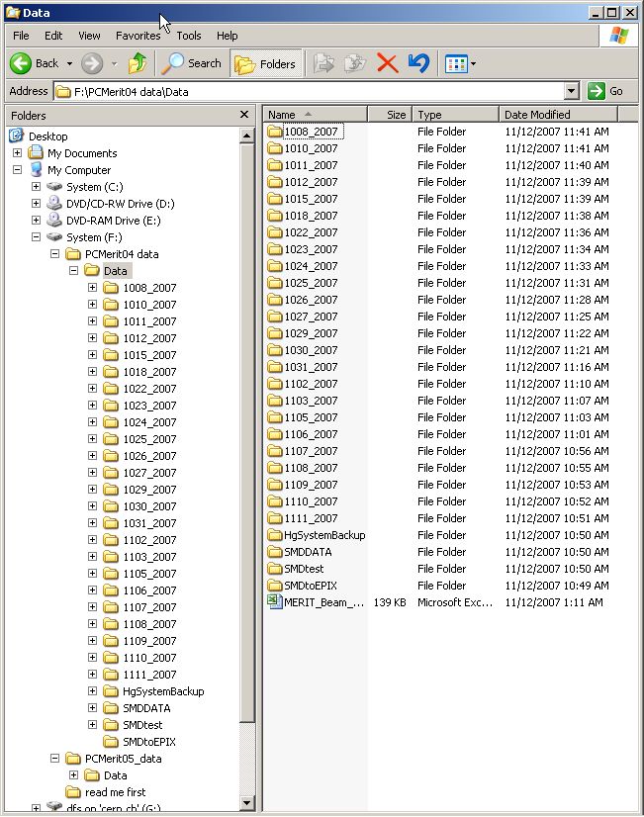The height and width of the screenshot is (817, 644).
Task: Click the folder tree scrollbar up arrow
Action: pos(246,136)
